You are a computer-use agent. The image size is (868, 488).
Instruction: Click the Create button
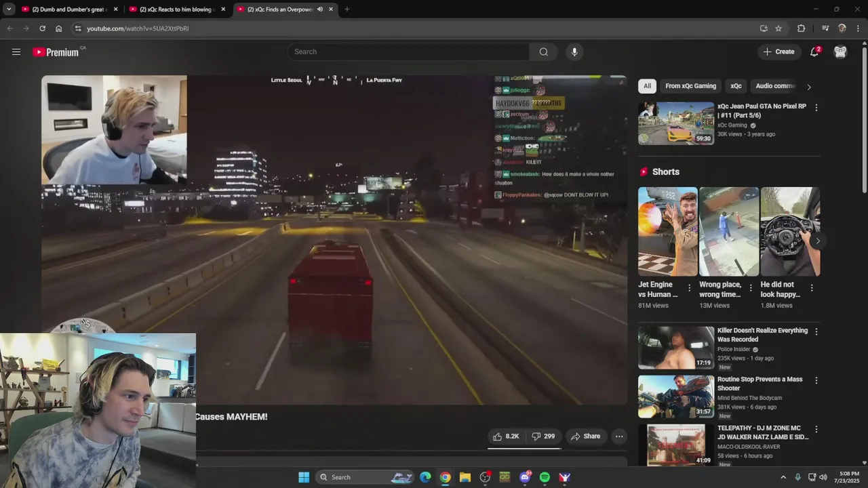pos(778,52)
